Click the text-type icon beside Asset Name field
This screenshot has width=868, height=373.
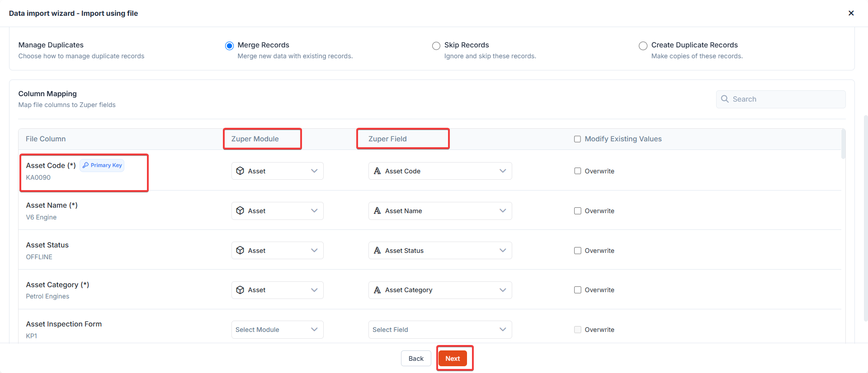click(x=377, y=211)
